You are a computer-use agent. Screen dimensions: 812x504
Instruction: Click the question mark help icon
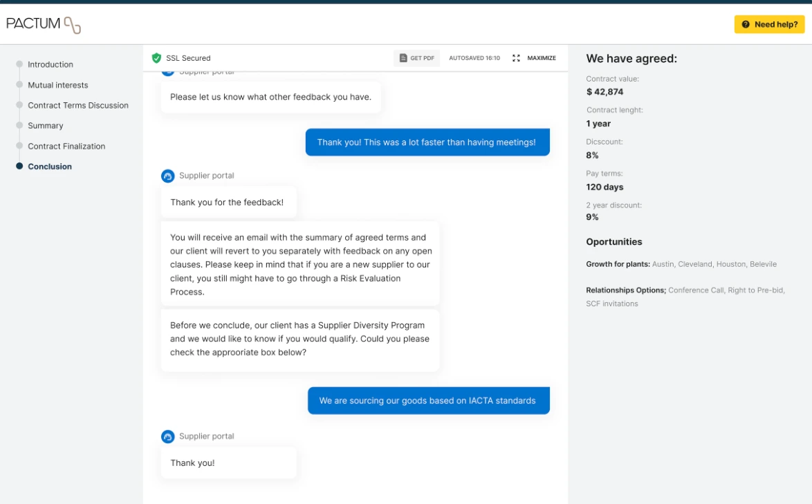[746, 24]
